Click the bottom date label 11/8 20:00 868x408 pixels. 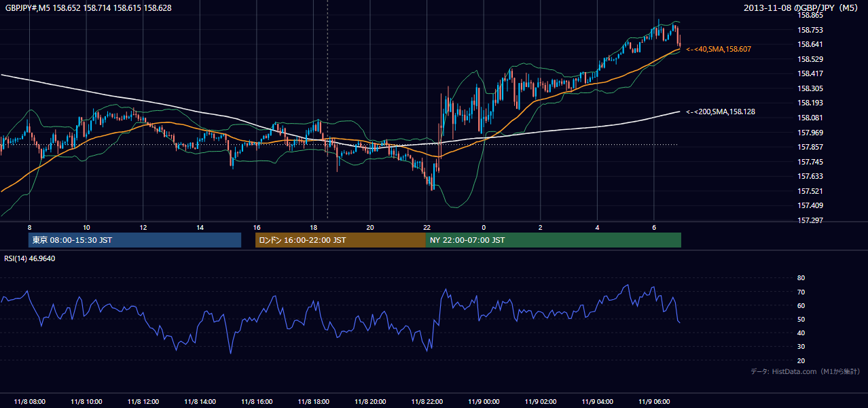point(370,402)
